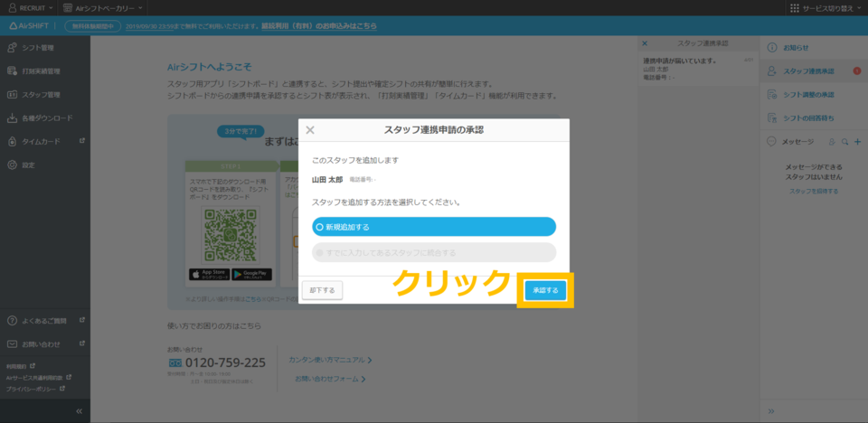Click the 承認する approve button

pos(546,290)
